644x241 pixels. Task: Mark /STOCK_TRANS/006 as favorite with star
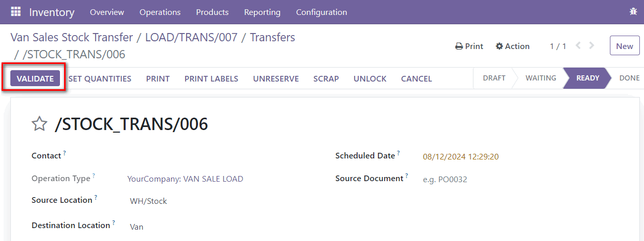point(39,124)
